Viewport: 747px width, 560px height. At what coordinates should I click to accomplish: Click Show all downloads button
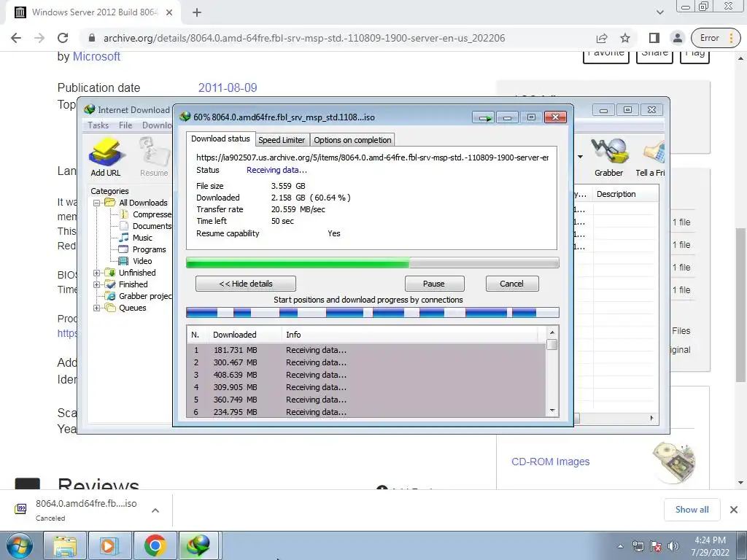[692, 510]
